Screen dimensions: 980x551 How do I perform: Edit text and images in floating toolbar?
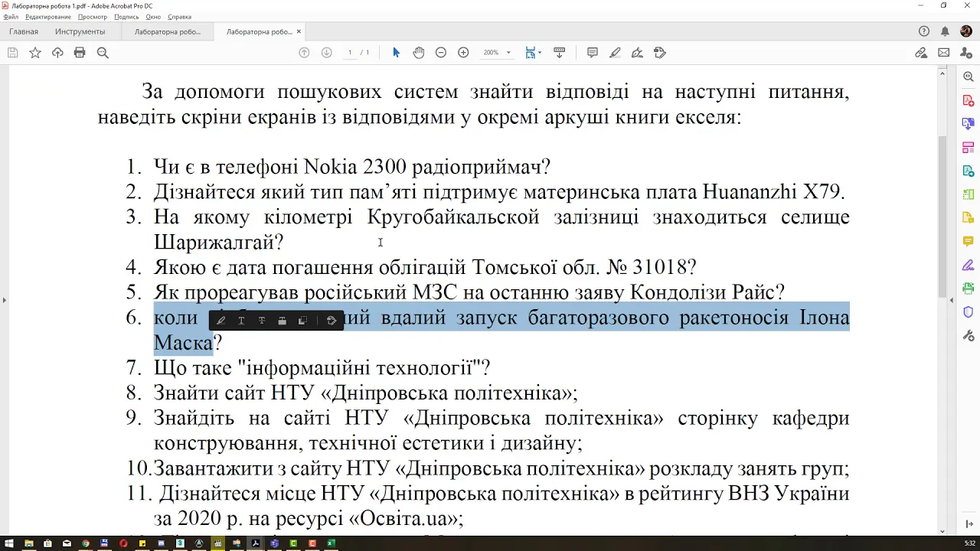332,321
